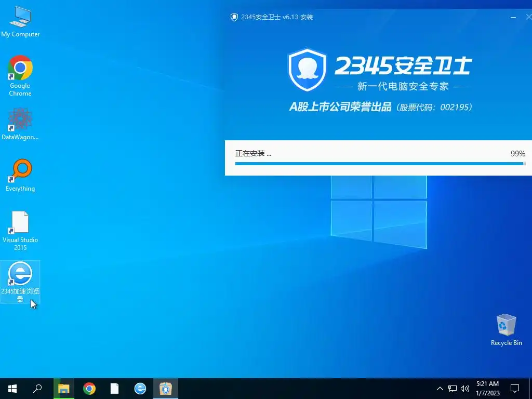The image size is (532, 399).
Task: Open the My Computer desktop icon
Action: click(20, 21)
